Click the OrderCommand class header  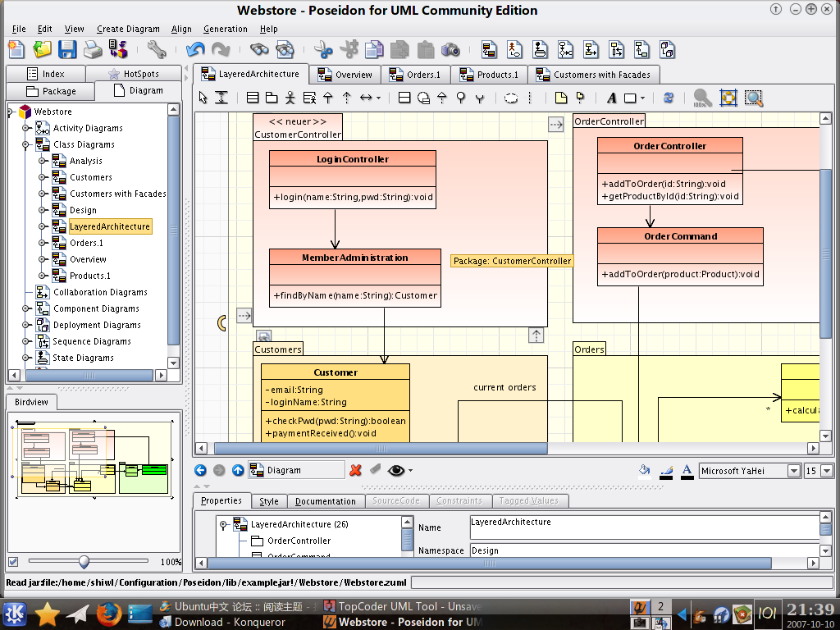click(x=680, y=235)
